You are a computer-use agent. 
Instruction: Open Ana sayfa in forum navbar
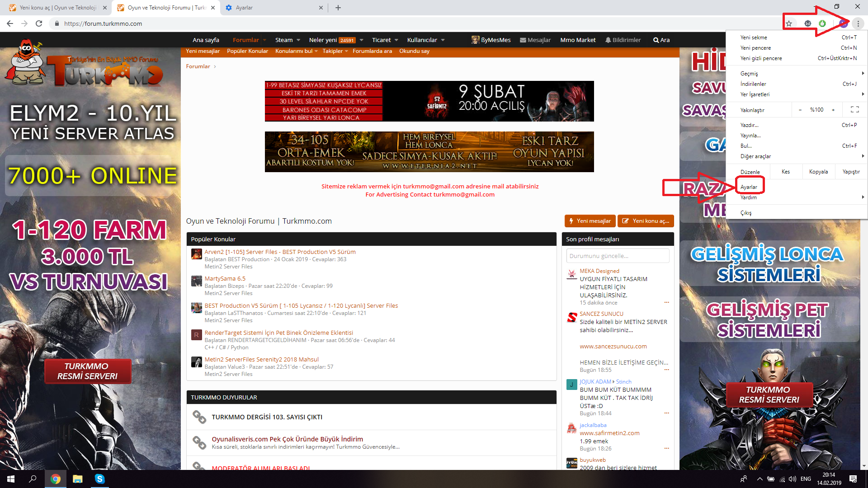pyautogui.click(x=206, y=40)
